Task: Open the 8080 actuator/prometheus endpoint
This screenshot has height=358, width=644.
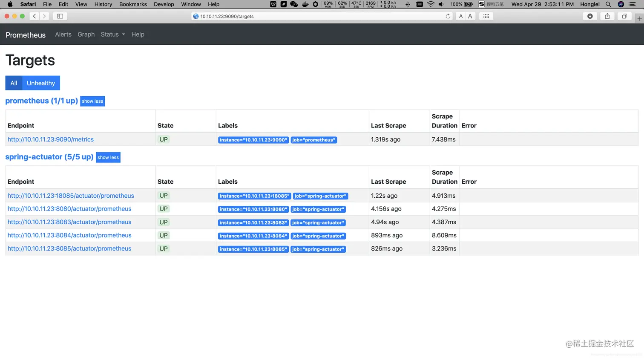Action: click(x=69, y=209)
